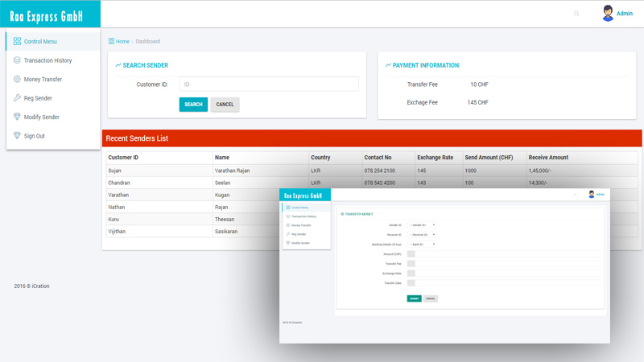Screen dimensions: 644x362
Task: Expand the Bank ID dropdown
Action: [422, 245]
